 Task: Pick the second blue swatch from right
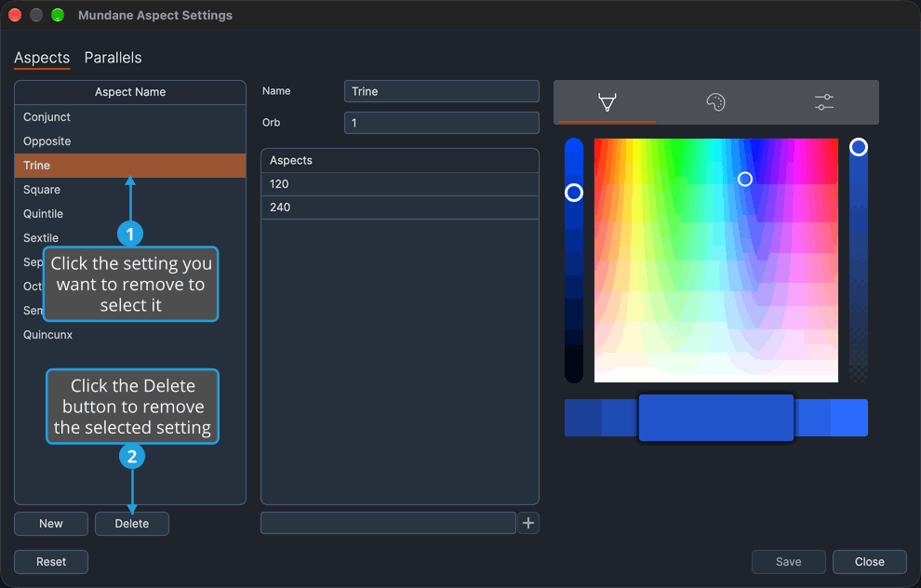point(812,418)
